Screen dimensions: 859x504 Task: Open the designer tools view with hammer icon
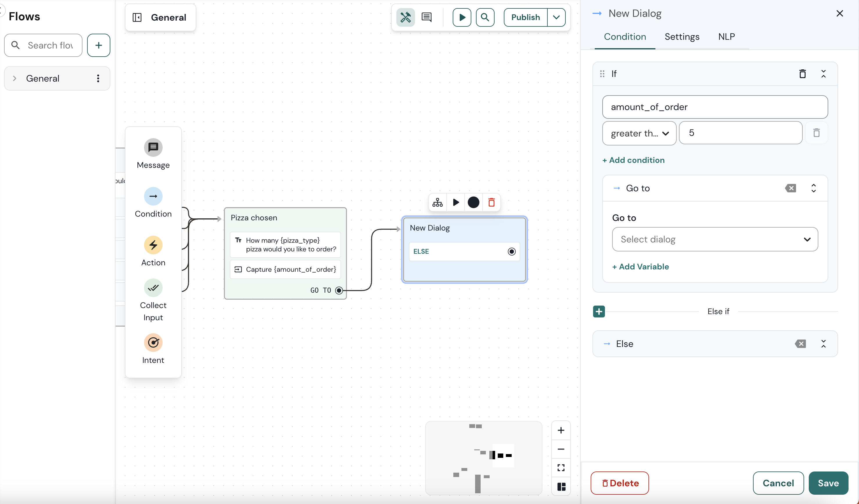point(406,17)
